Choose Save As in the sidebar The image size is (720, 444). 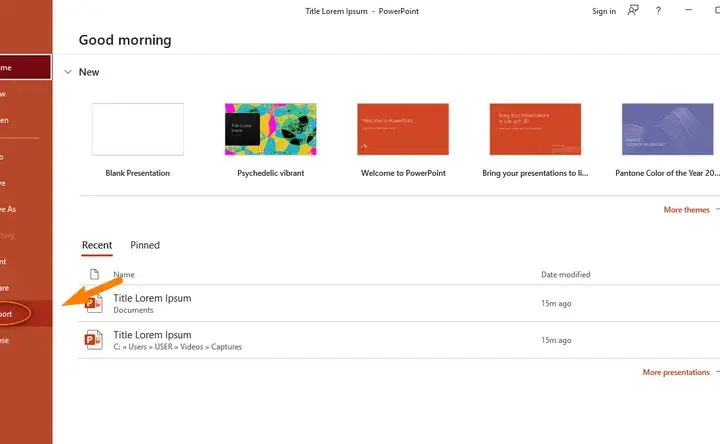click(25, 209)
